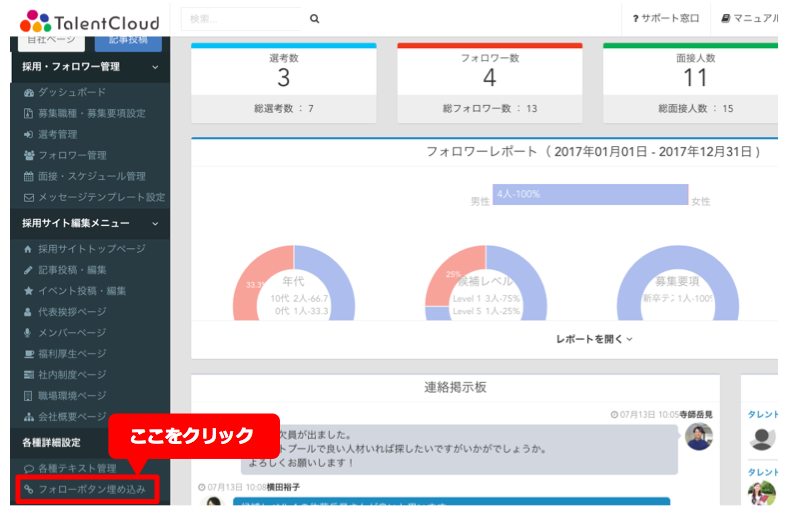
Task: Click the 各種詳細設定 section header
Action: (x=51, y=442)
